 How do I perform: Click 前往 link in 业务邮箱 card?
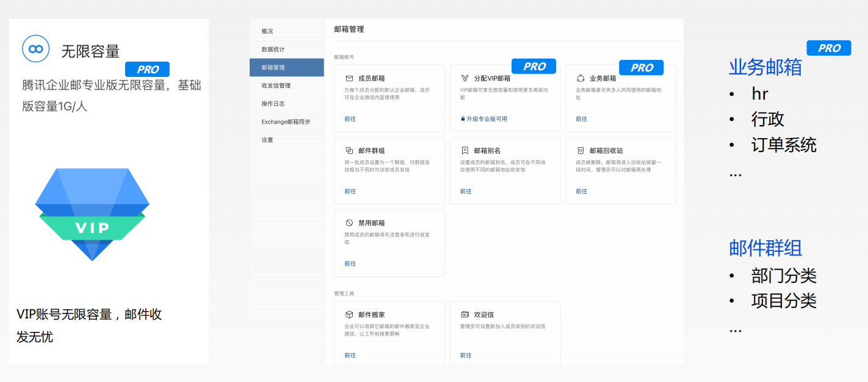pyautogui.click(x=581, y=119)
